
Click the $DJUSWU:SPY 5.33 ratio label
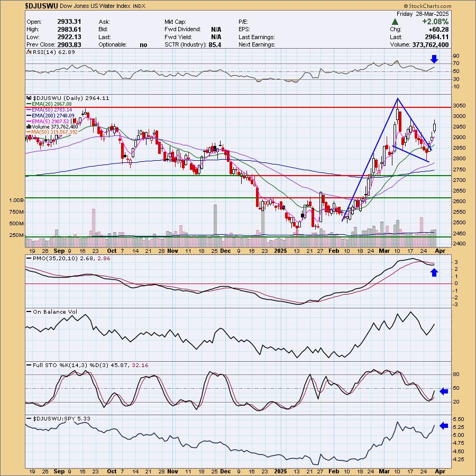(62, 419)
